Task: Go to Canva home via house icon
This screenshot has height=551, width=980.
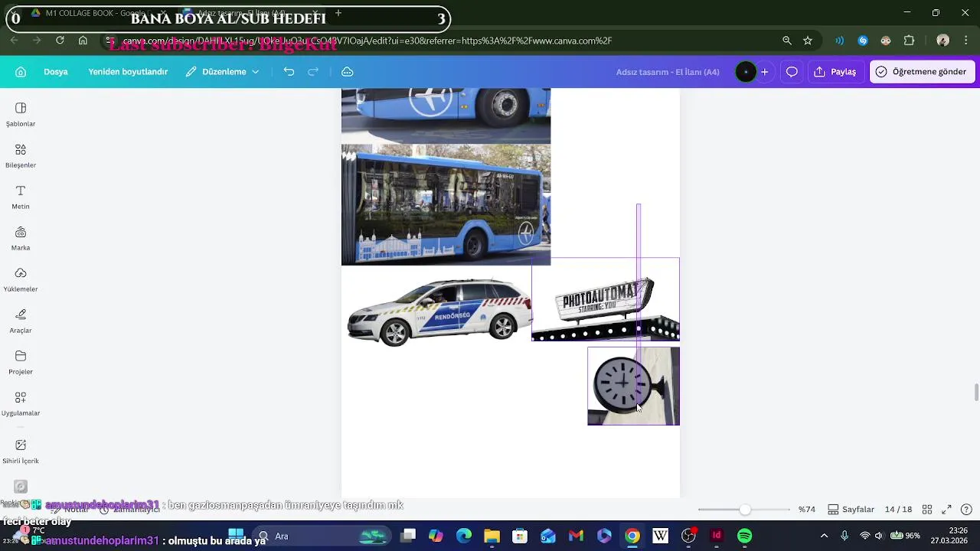Action: (21, 72)
